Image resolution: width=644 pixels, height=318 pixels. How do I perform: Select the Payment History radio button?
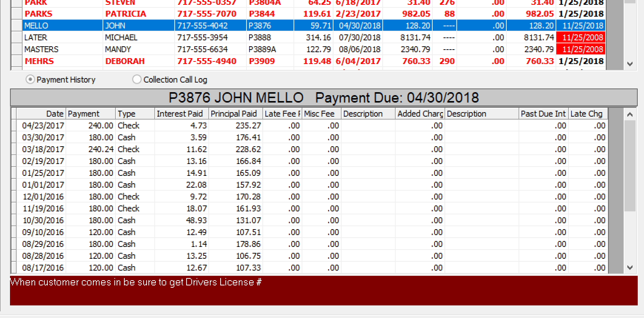tap(30, 80)
